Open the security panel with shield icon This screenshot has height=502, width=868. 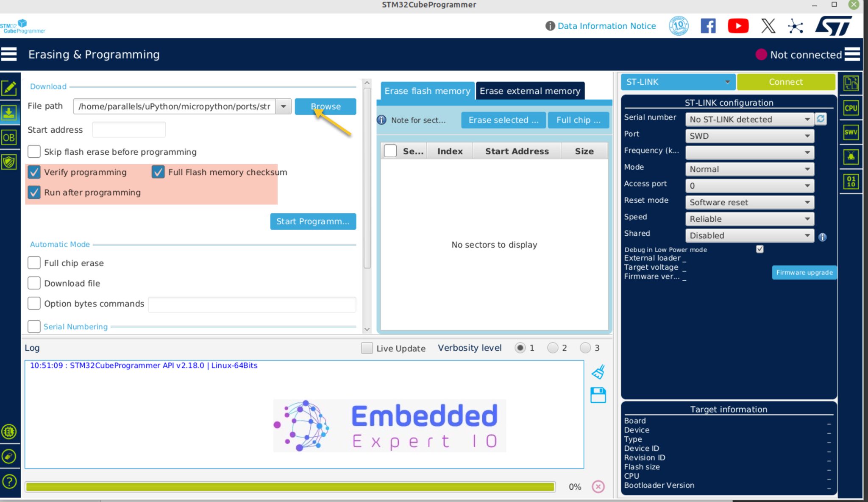click(x=9, y=161)
